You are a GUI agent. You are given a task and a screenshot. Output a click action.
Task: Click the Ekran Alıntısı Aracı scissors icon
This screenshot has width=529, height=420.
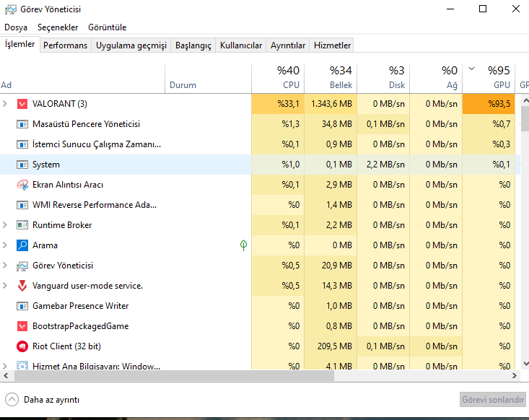point(22,185)
